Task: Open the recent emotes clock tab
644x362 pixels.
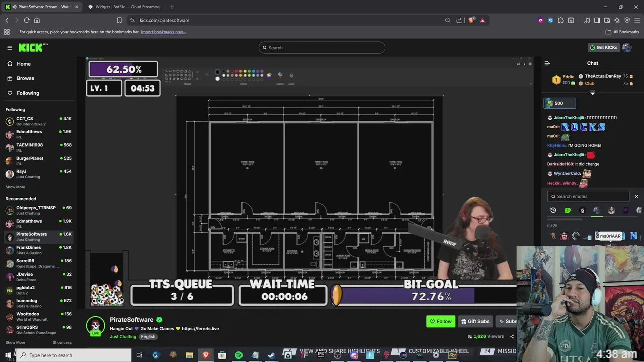Action: coord(553,210)
